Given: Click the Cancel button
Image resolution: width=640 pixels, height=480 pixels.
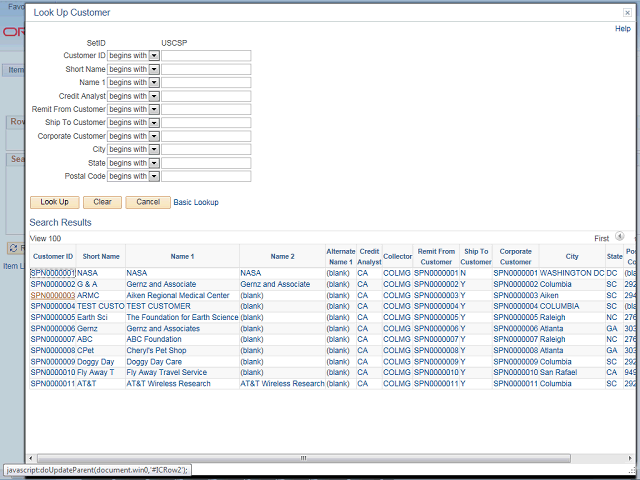Looking at the screenshot, I should point(148,202).
